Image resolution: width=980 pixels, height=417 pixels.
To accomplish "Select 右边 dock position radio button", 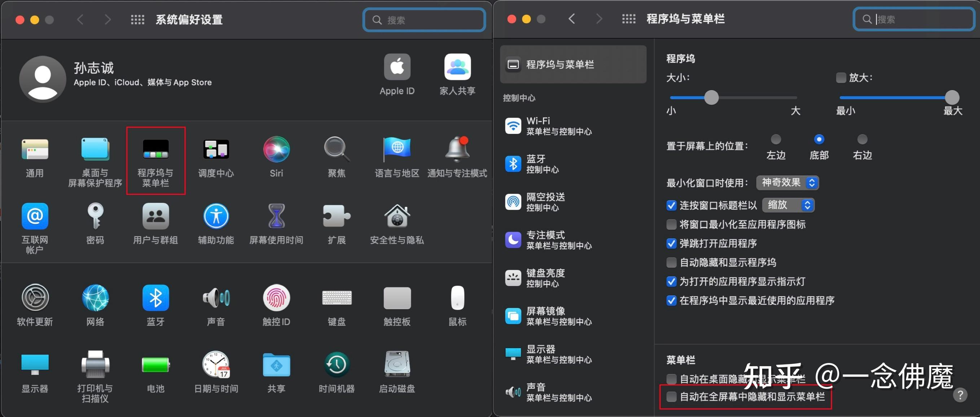I will coord(862,139).
